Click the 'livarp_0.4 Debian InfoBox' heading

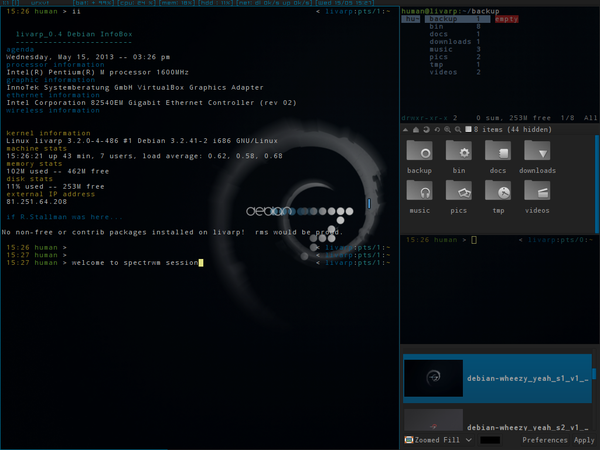click(x=74, y=34)
